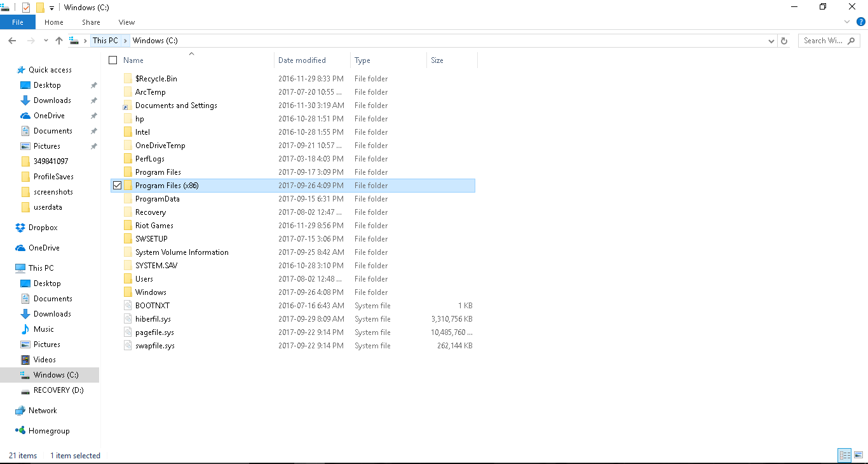Open the File menu
This screenshot has width=868, height=464.
tap(18, 22)
